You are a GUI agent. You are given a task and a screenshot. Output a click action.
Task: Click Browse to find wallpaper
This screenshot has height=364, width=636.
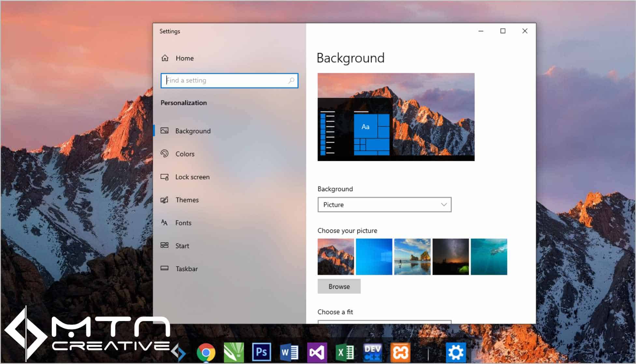coord(339,286)
